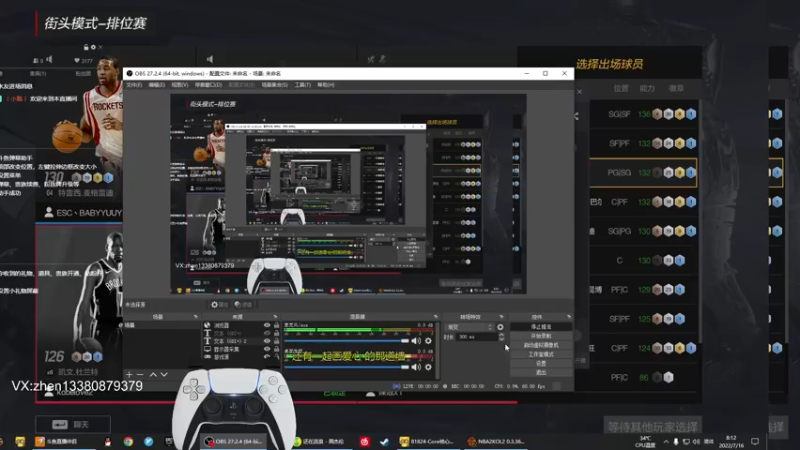
Task: Open the 视图(V) menu in OBS
Action: 180,85
